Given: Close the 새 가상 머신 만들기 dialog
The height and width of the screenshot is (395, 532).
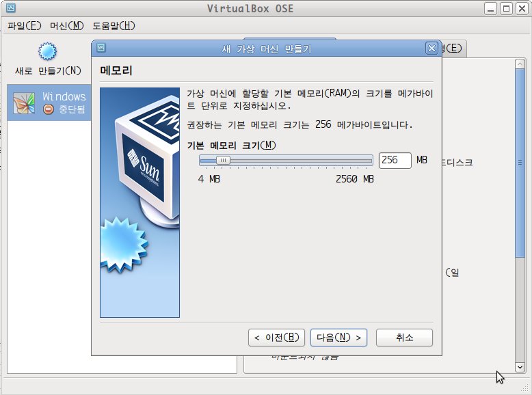Looking at the screenshot, I should tap(431, 49).
